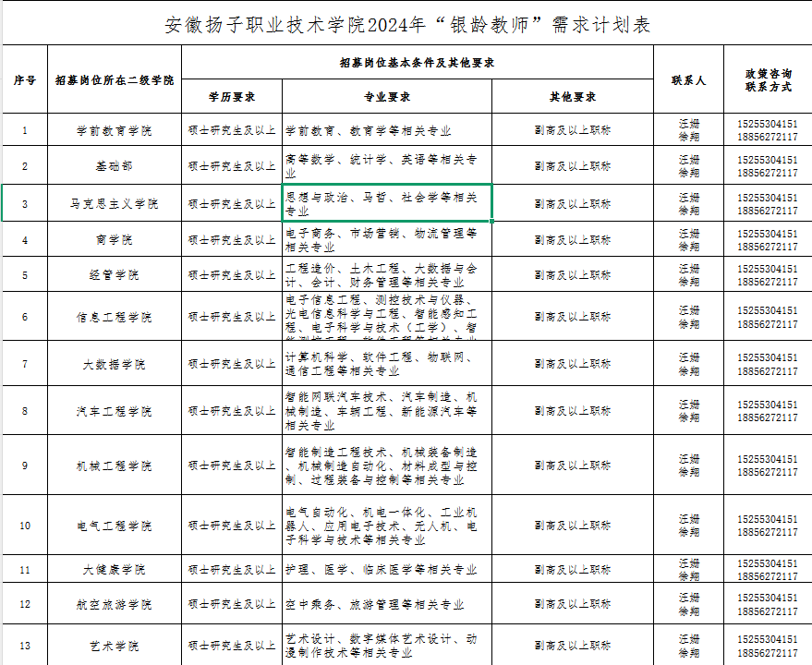
Task: Click the "空中乘务、旅游管理等相关专业" cell
Action: pos(387,604)
